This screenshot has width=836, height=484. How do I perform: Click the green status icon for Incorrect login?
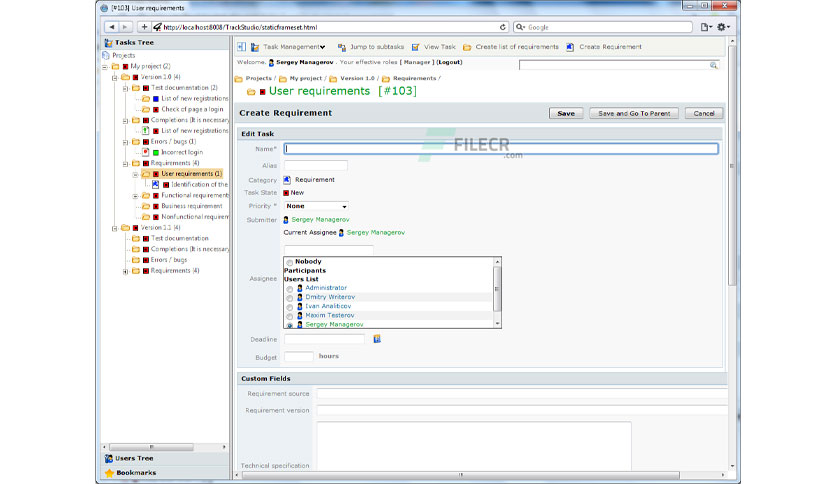tap(156, 152)
